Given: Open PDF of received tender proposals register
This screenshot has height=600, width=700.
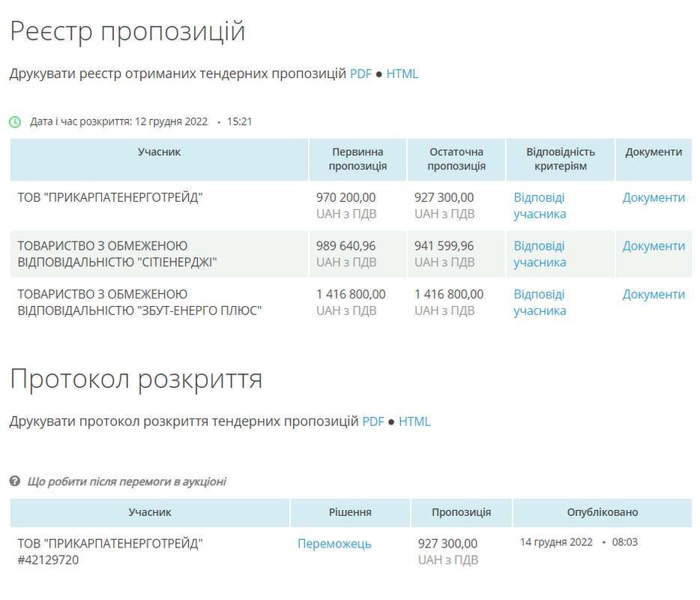Looking at the screenshot, I should pyautogui.click(x=360, y=73).
